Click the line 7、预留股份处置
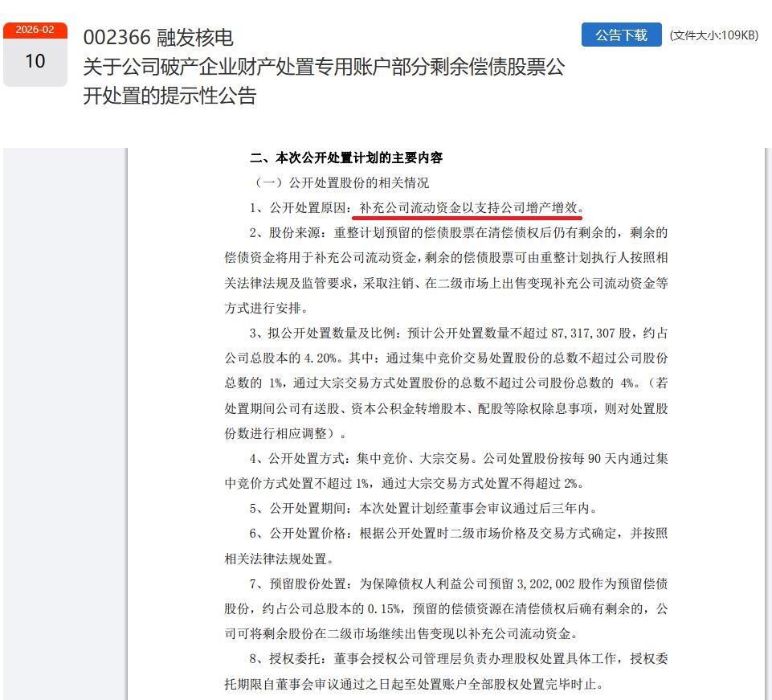This screenshot has width=772, height=700. [459, 583]
